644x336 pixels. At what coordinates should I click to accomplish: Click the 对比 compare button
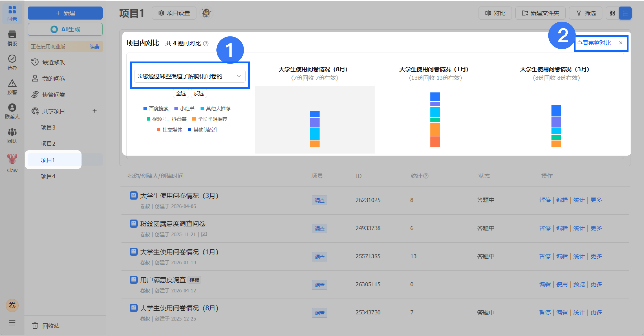point(495,13)
